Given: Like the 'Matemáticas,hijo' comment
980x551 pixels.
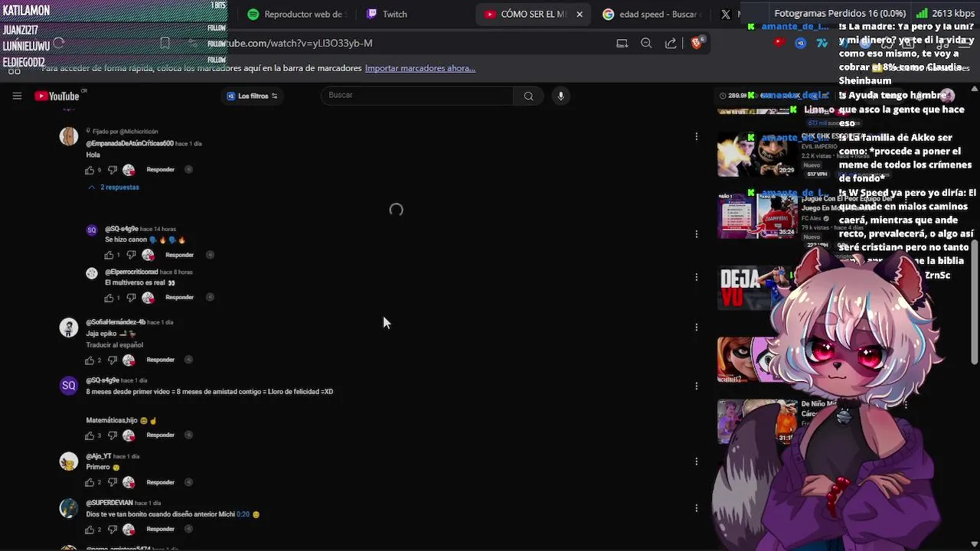Looking at the screenshot, I should pos(90,435).
